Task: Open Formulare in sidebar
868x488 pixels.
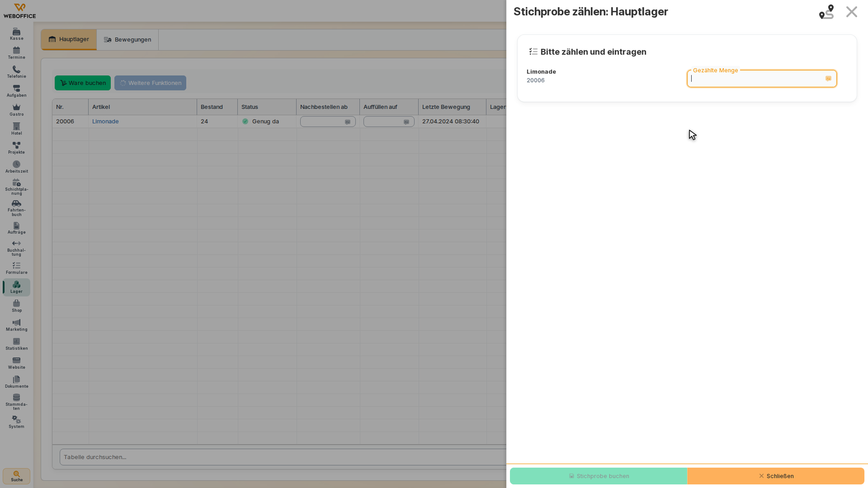Action: pos(16,268)
